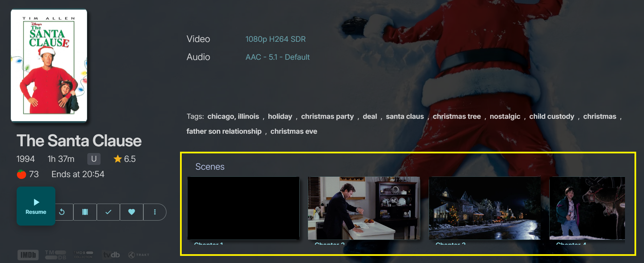Click the 'christmas party' tag
The width and height of the screenshot is (644, 263).
pyautogui.click(x=327, y=117)
